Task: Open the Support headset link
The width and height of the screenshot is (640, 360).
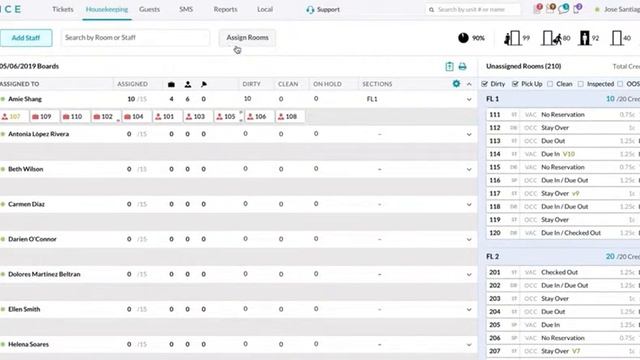Action: (323, 9)
